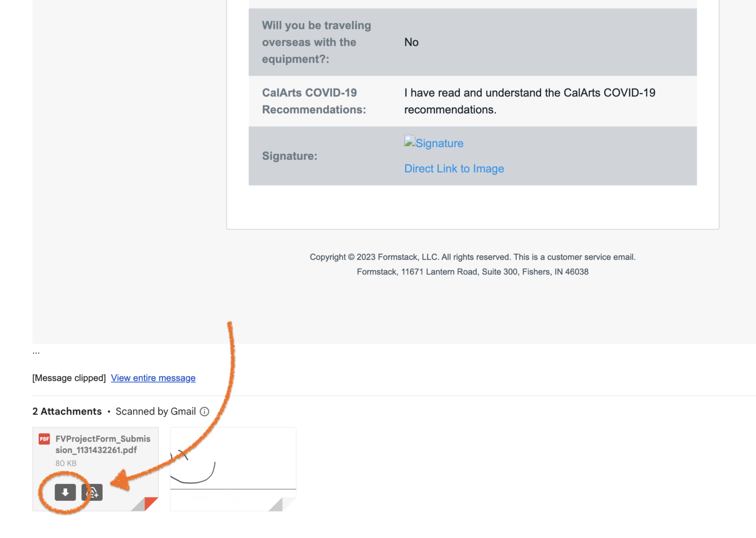Click the 2 Attachments heading
756x538 pixels.
point(67,412)
